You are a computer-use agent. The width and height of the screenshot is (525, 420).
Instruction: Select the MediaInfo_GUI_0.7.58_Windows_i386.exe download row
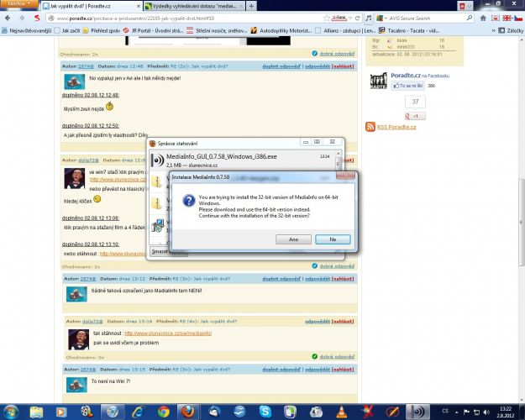point(242,160)
